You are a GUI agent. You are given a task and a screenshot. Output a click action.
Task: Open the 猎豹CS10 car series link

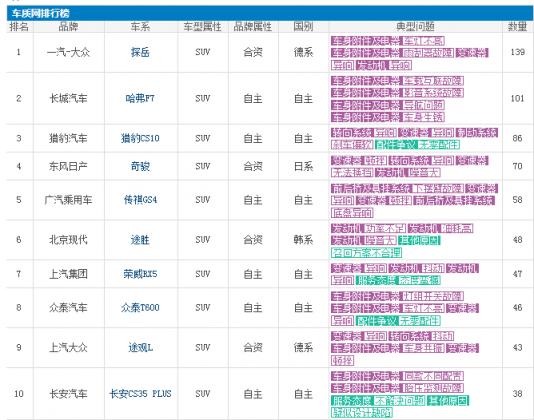tap(140, 138)
